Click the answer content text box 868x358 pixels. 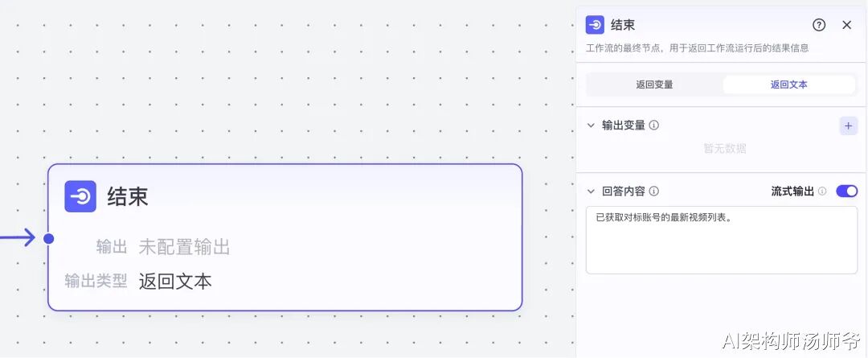[x=721, y=240]
